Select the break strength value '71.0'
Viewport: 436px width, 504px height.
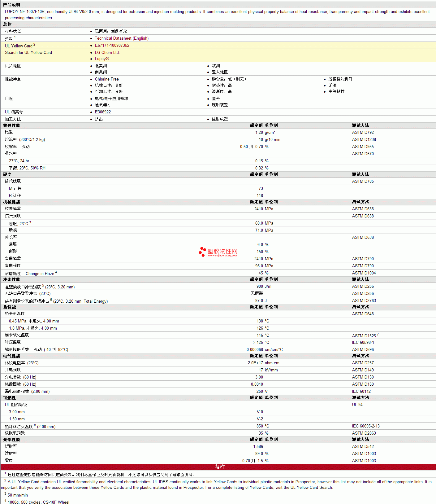[259, 230]
